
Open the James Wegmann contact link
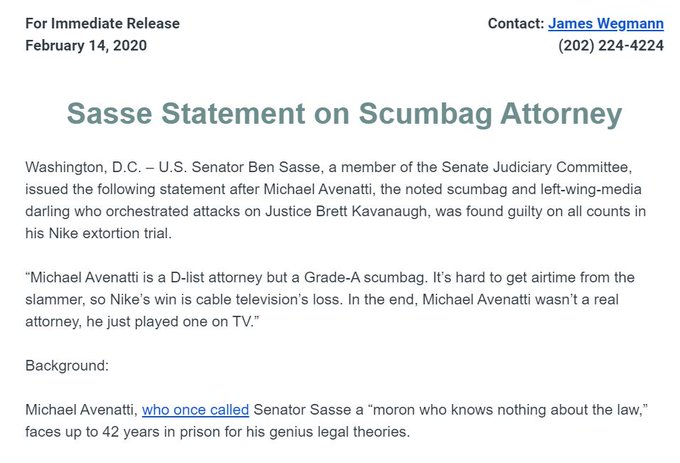[605, 23]
